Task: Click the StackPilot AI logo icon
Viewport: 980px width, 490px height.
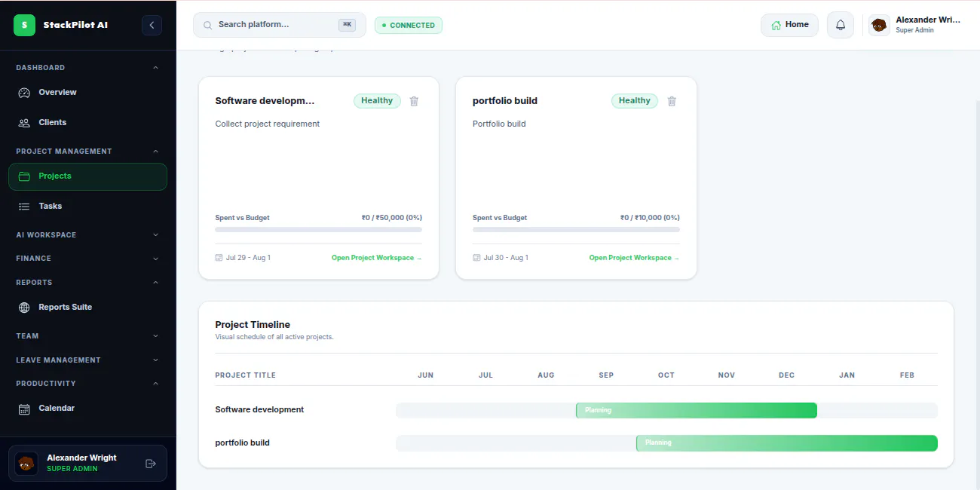Action: click(x=24, y=25)
